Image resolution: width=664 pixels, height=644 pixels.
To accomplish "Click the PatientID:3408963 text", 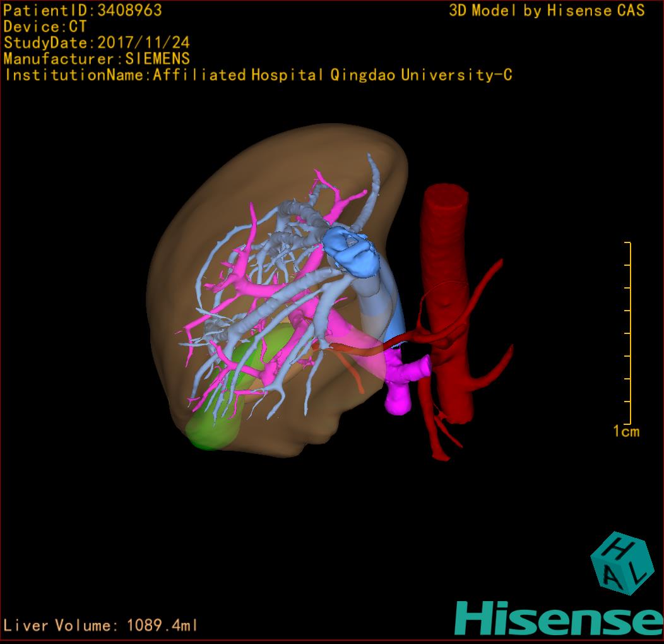I will [x=83, y=10].
